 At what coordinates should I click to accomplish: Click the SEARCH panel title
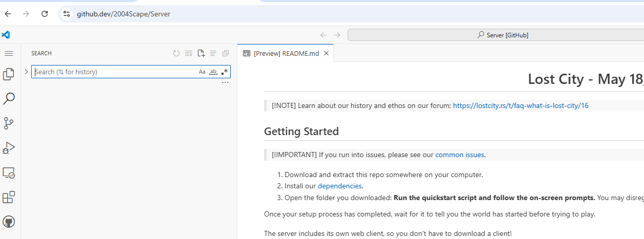click(x=42, y=53)
